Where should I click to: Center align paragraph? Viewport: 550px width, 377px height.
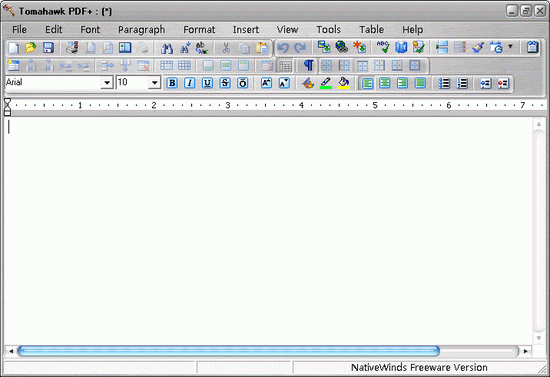coord(385,83)
